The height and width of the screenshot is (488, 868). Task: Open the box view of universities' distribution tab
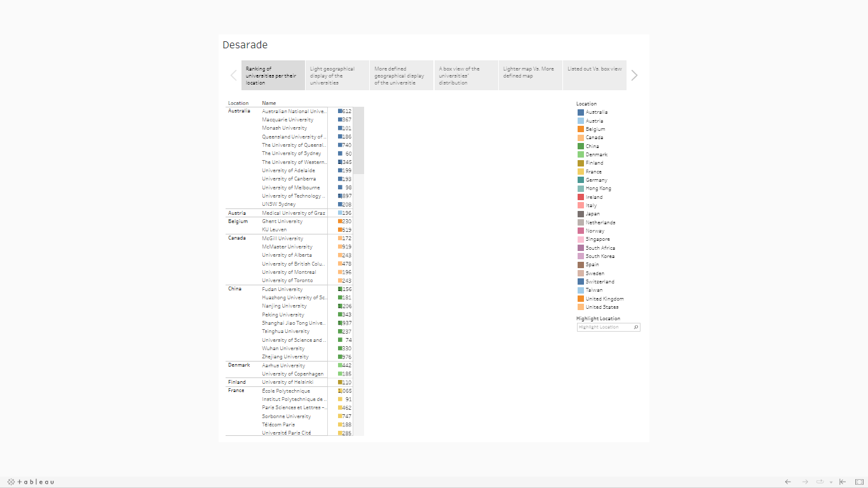point(466,75)
